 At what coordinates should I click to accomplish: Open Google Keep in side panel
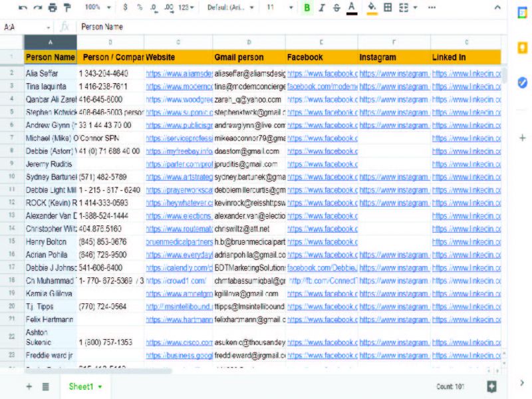click(x=522, y=48)
